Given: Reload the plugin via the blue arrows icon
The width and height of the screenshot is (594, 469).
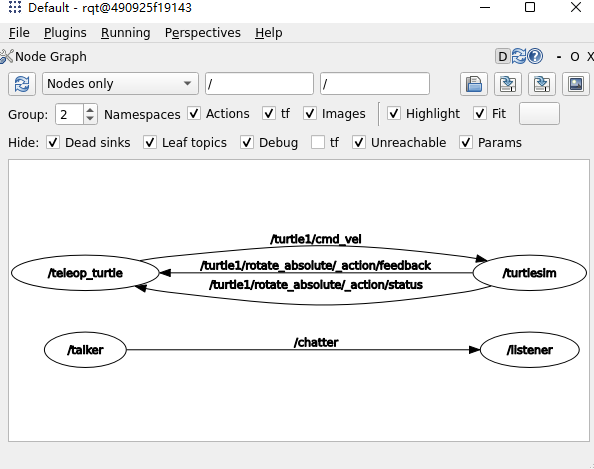Looking at the screenshot, I should click(x=519, y=56).
